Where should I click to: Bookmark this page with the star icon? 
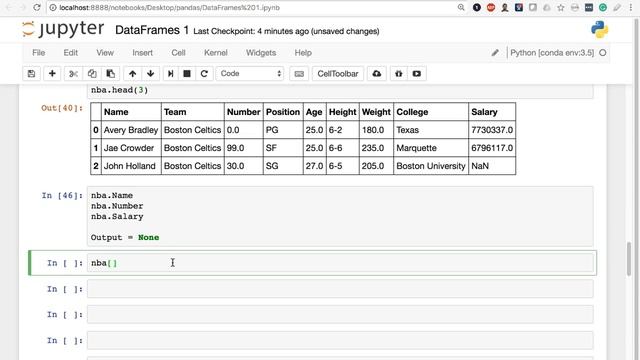561,7
